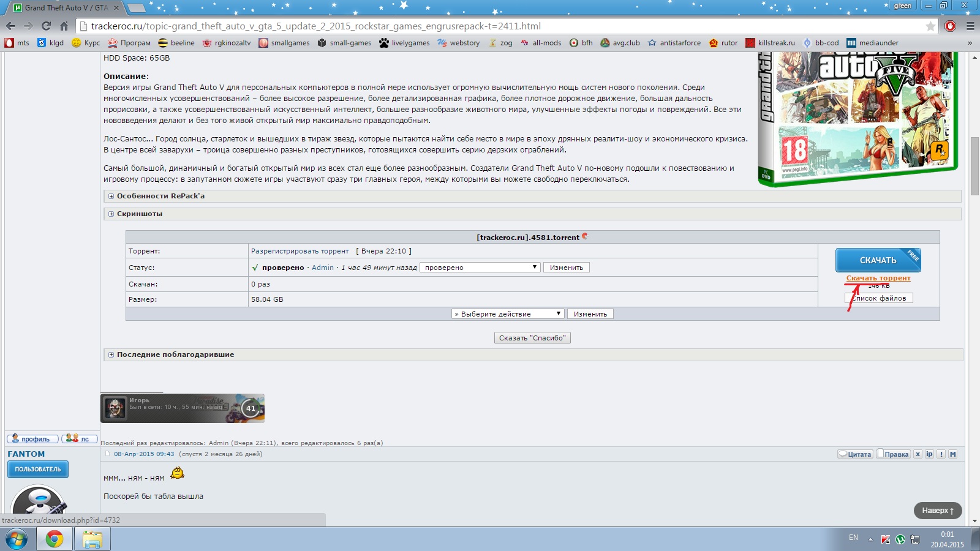Screen dimensions: 980x551
Task: Click the page vertical scrollbar thumb
Action: [x=974, y=166]
